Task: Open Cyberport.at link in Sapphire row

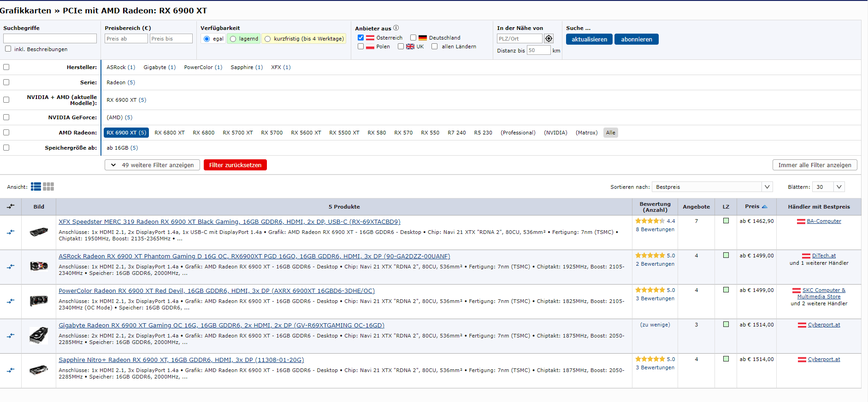Action: (x=824, y=359)
